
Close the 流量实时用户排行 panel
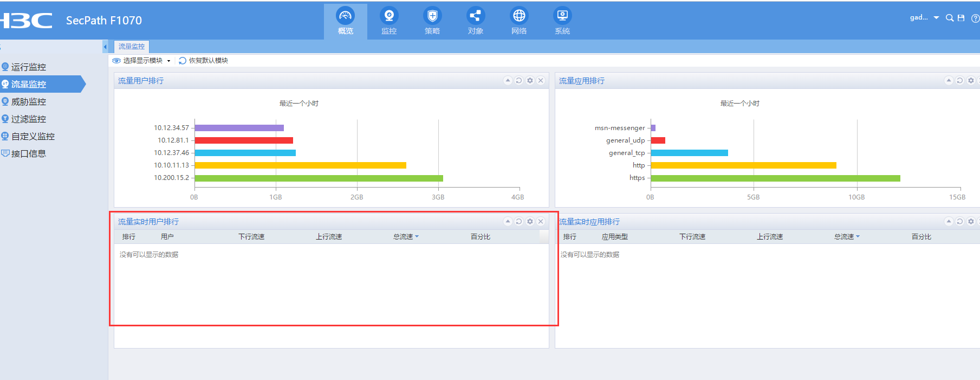[x=541, y=222]
